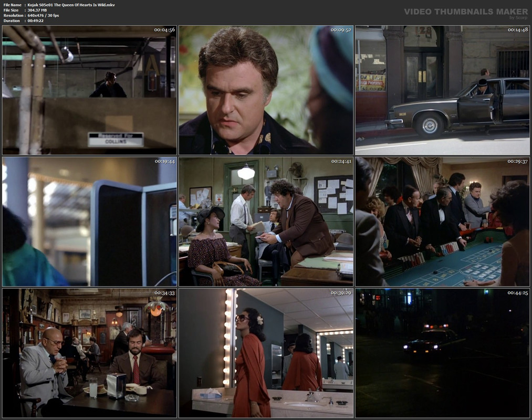Viewport: 532px width, 420px height.
Task: Select the thumbnail timestamped 00:44:25
Action: (442, 353)
